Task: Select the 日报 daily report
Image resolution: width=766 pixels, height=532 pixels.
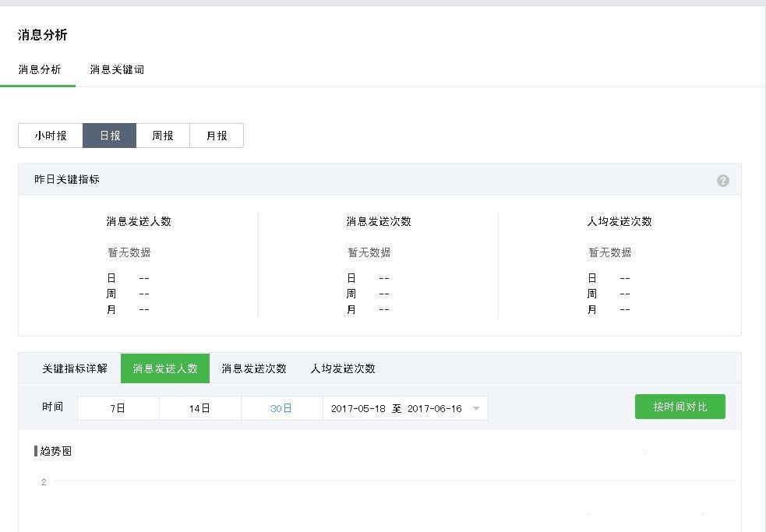Action: [110, 136]
